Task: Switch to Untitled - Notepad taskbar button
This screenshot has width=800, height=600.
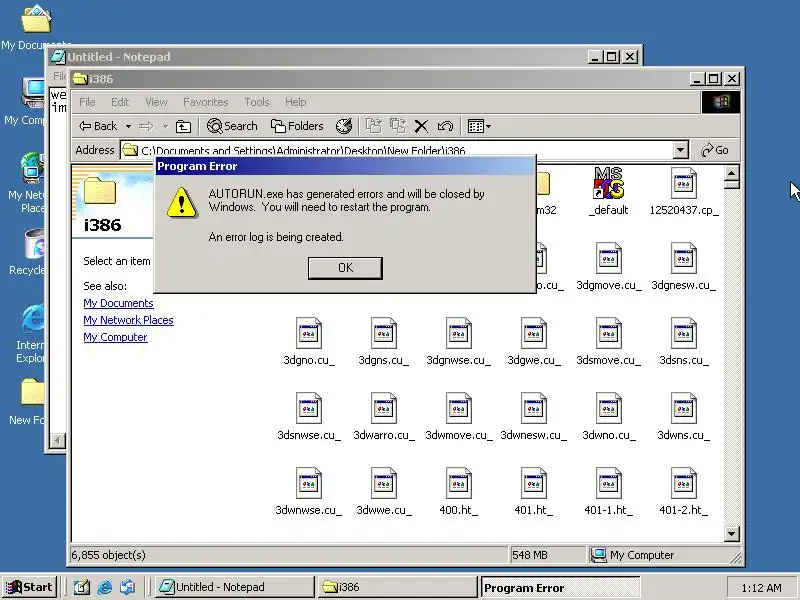Action: 234,587
